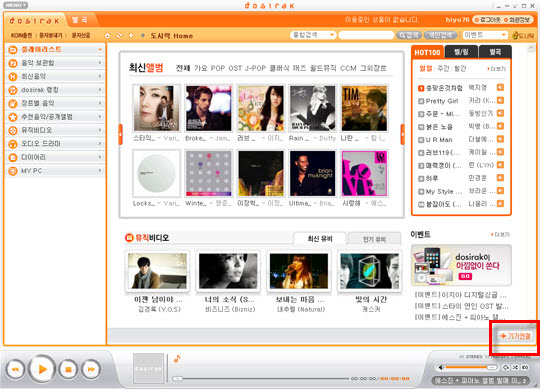
Task: Filter the latest albums by CCM
Action: 348,68
